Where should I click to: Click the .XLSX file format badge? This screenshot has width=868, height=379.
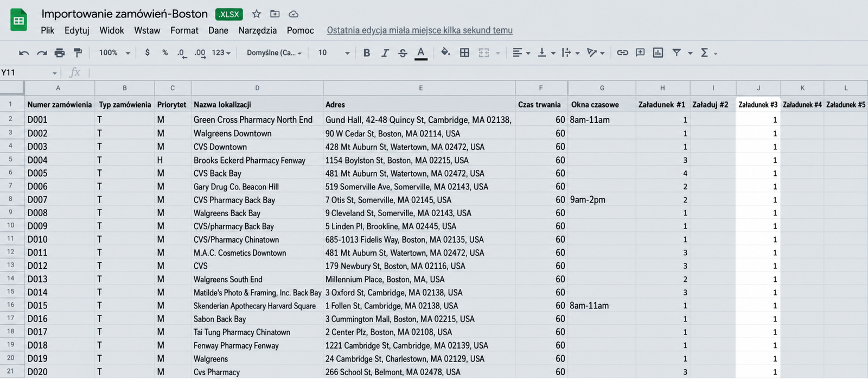click(229, 14)
